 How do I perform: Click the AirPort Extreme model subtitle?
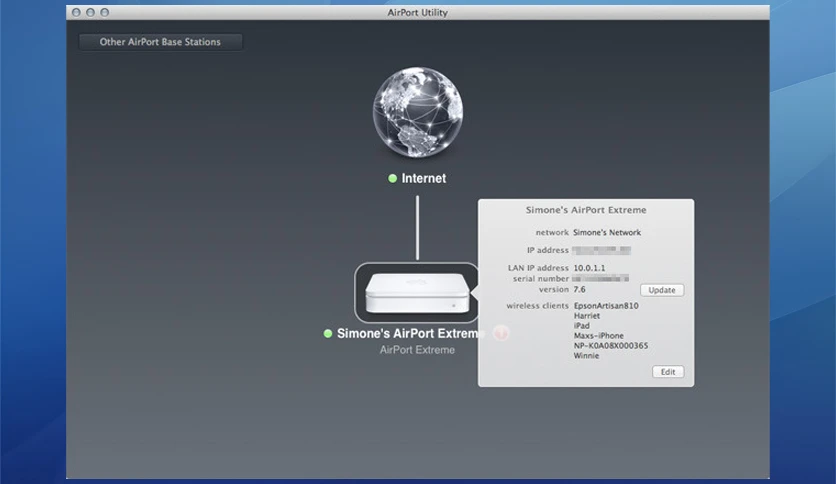pos(417,350)
